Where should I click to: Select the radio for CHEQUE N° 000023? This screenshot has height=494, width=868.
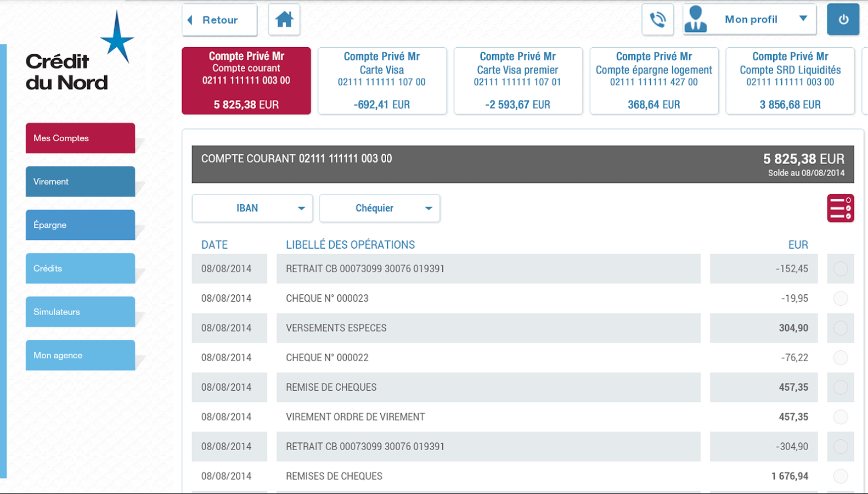(841, 299)
